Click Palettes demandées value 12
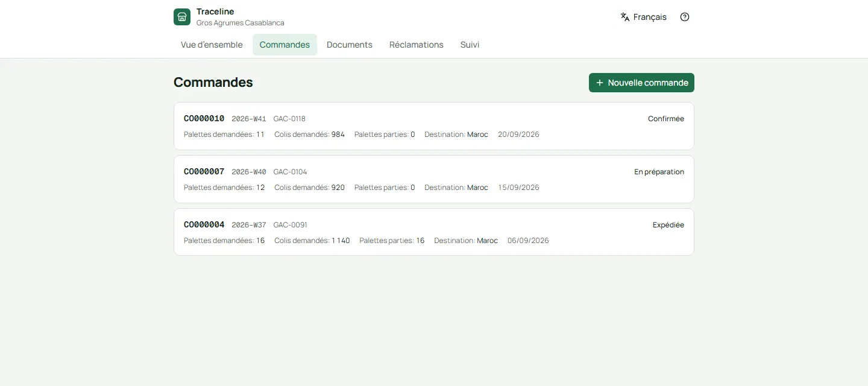 [260, 188]
